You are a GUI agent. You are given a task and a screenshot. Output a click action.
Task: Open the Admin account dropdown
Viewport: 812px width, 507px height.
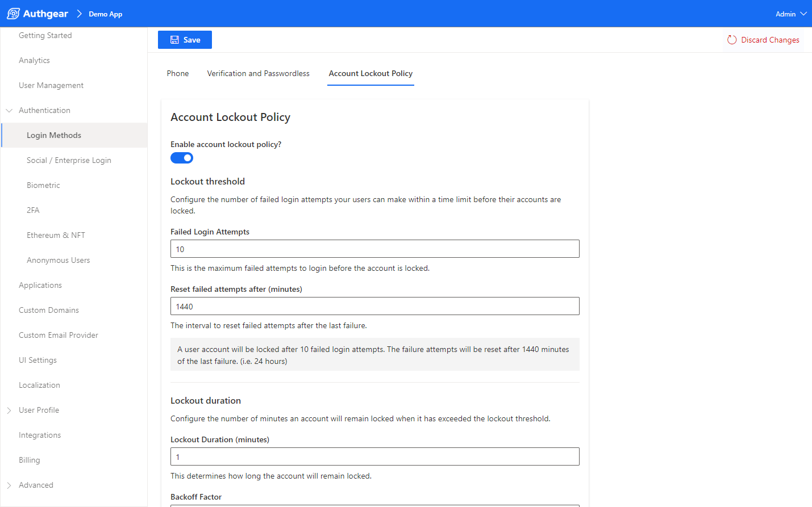790,14
